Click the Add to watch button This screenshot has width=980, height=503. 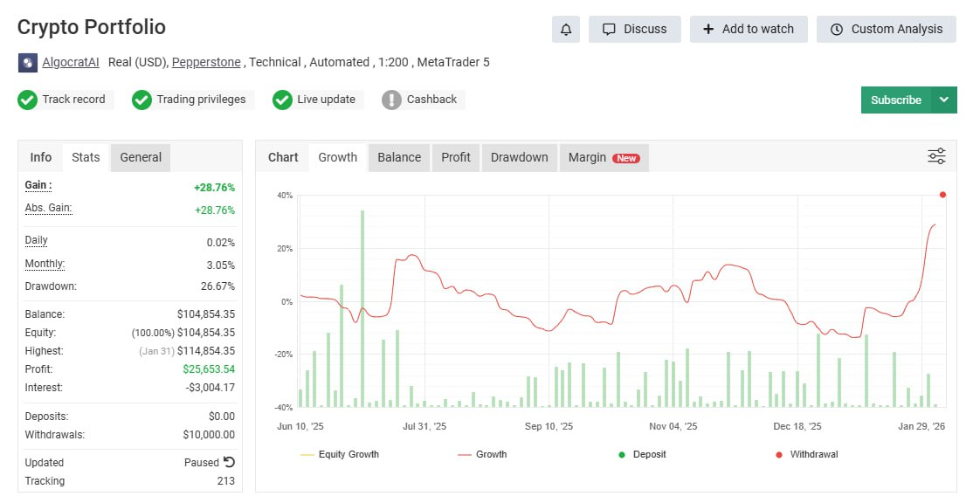[x=749, y=29]
